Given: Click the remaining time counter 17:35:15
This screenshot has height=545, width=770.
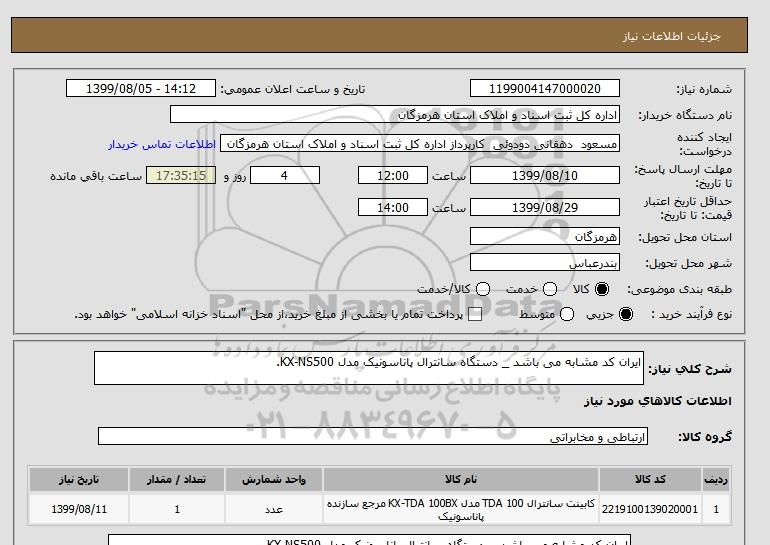Looking at the screenshot, I should pos(181,175).
